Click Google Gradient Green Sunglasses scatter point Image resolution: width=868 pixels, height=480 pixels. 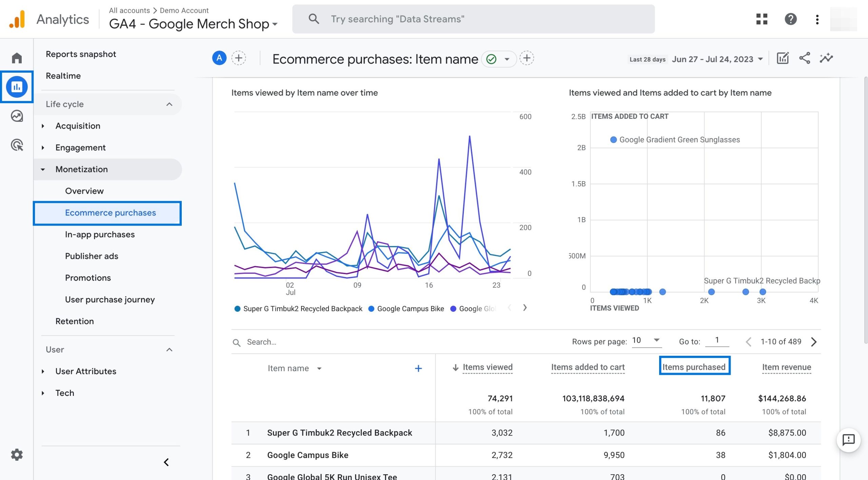[613, 140]
